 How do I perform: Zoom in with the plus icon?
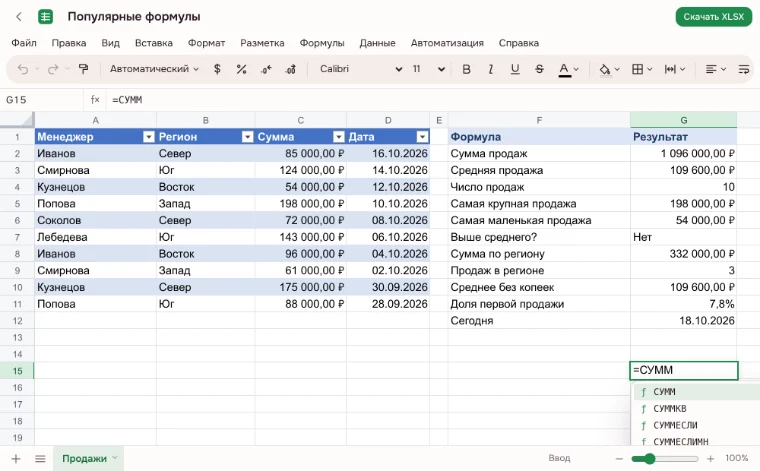pyautogui.click(x=711, y=458)
